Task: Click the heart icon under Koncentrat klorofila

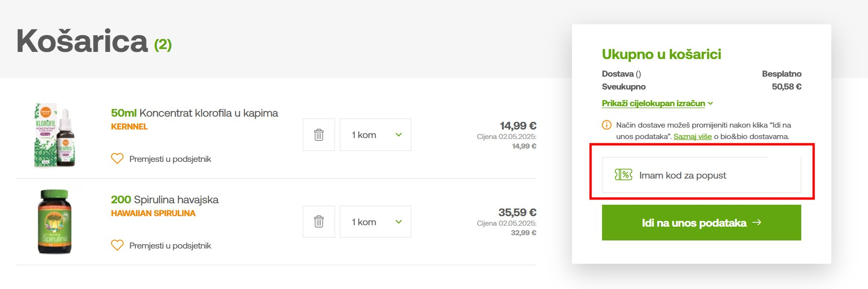Action: 117,159
